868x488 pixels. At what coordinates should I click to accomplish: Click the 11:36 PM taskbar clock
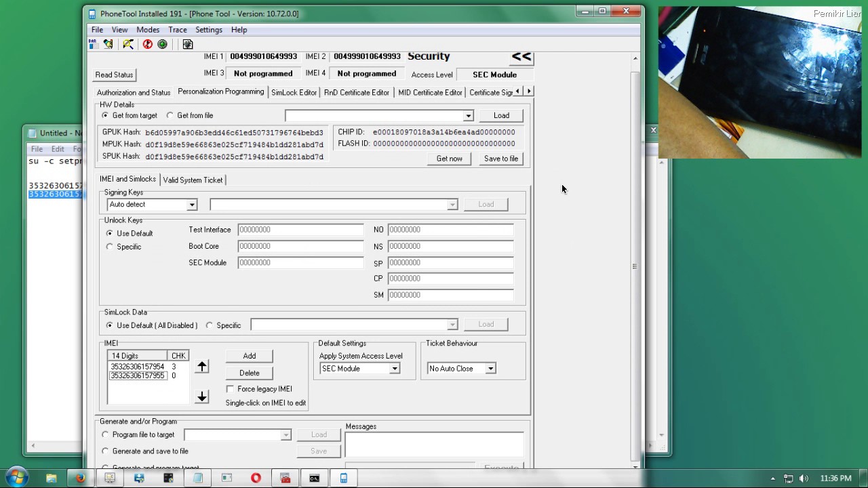pyautogui.click(x=835, y=479)
